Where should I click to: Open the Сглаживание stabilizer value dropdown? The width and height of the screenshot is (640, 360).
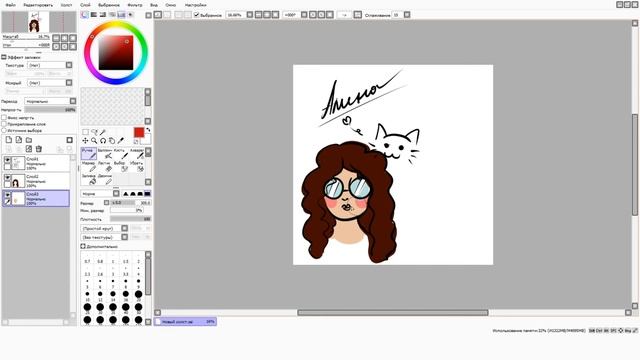click(407, 15)
